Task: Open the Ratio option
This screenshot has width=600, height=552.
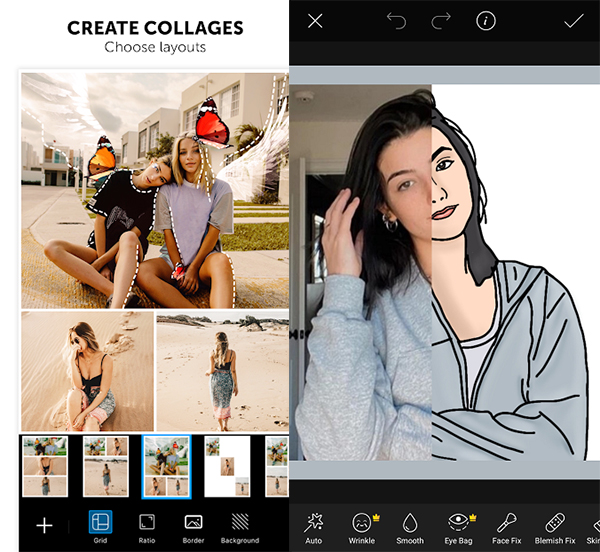Action: 147,528
